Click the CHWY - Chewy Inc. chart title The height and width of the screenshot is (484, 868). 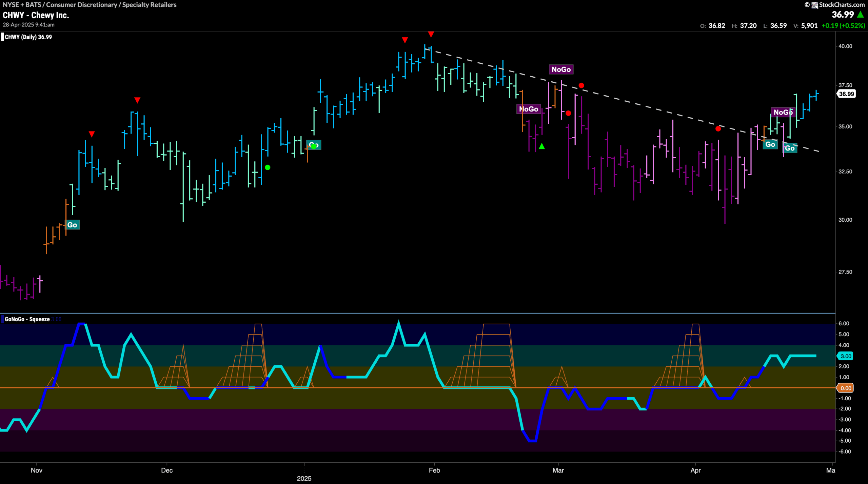tap(36, 15)
